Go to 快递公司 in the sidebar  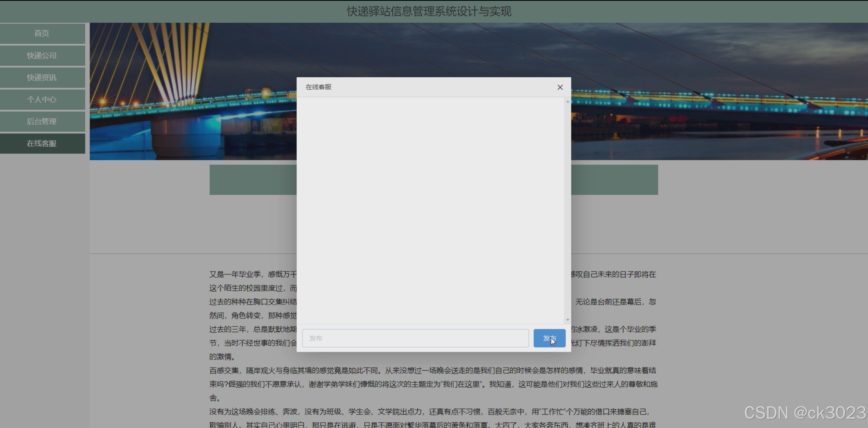coord(42,55)
